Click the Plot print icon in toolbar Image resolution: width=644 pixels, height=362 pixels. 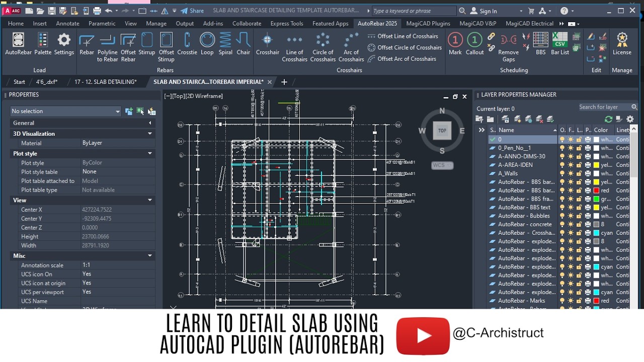(x=97, y=11)
